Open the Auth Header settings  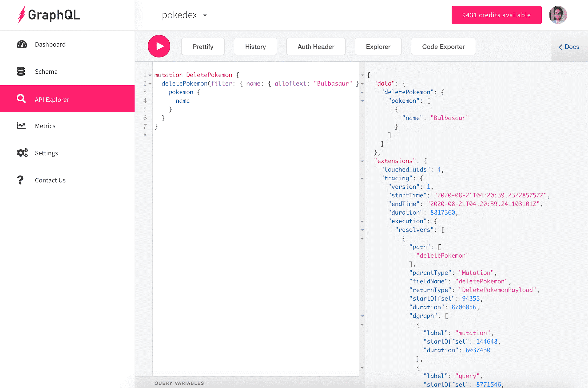coord(316,47)
